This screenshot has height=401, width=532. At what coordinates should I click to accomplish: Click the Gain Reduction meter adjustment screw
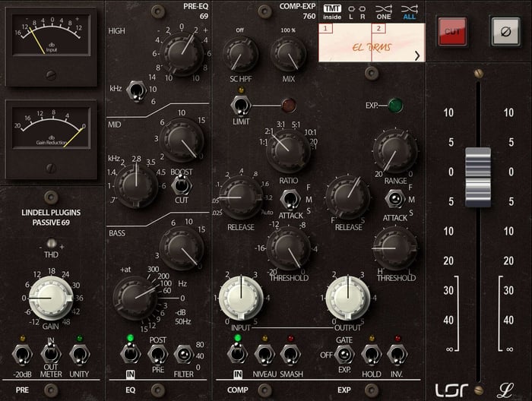click(51, 167)
